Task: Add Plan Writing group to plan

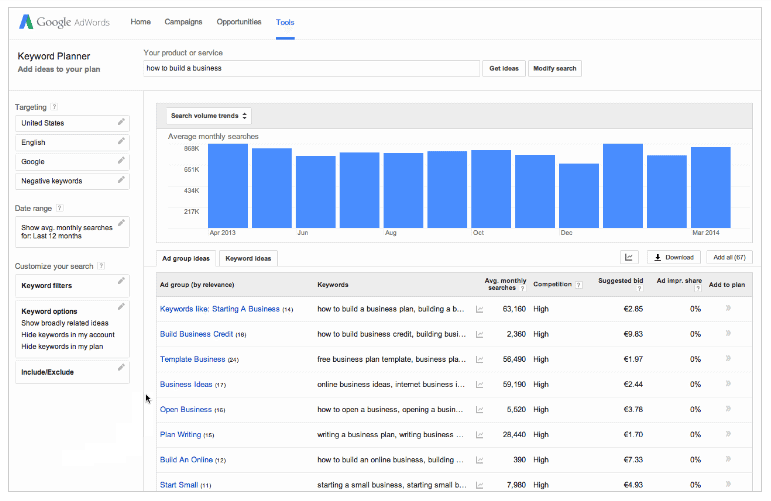Action: tap(728, 434)
